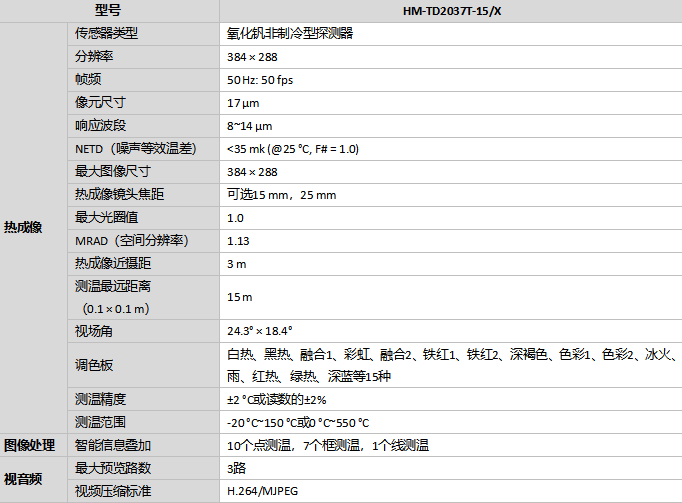682x503 pixels.
Task: Select the 3路 value
Action: tap(236, 469)
